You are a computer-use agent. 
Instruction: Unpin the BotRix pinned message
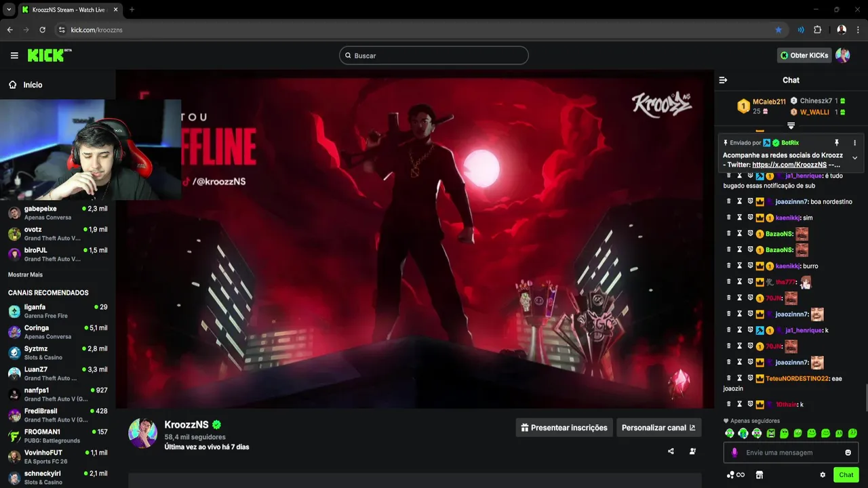coord(836,143)
